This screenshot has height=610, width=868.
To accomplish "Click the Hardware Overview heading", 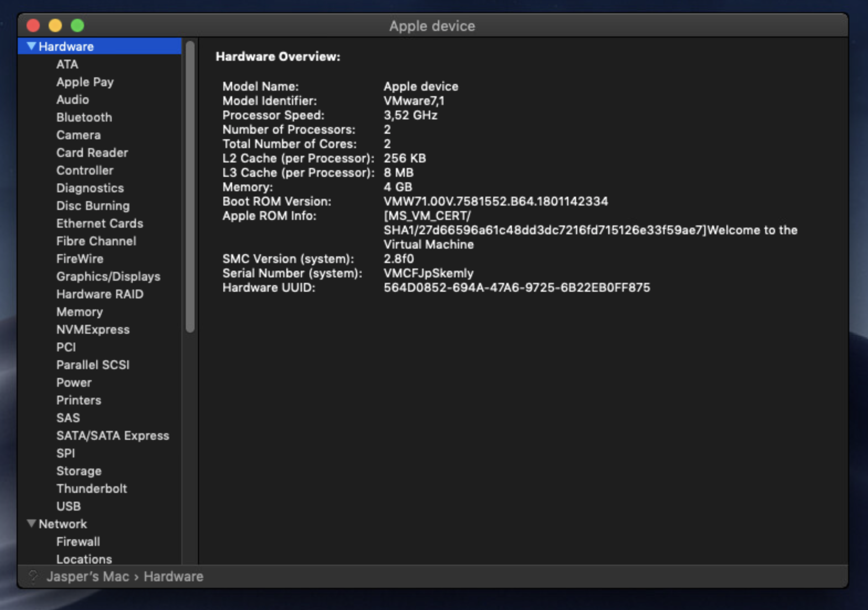I will (278, 56).
